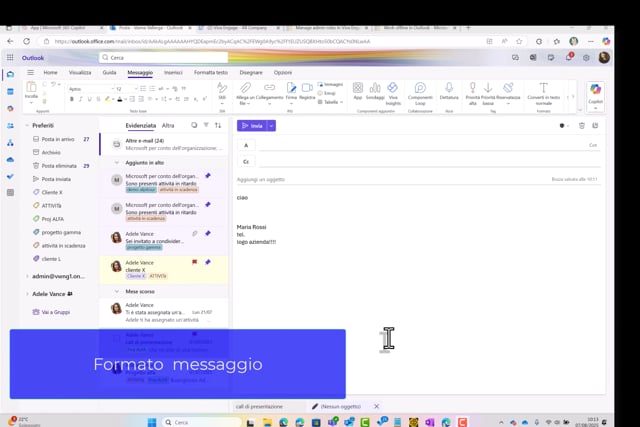Click the Registra video icon

pyautogui.click(x=307, y=88)
